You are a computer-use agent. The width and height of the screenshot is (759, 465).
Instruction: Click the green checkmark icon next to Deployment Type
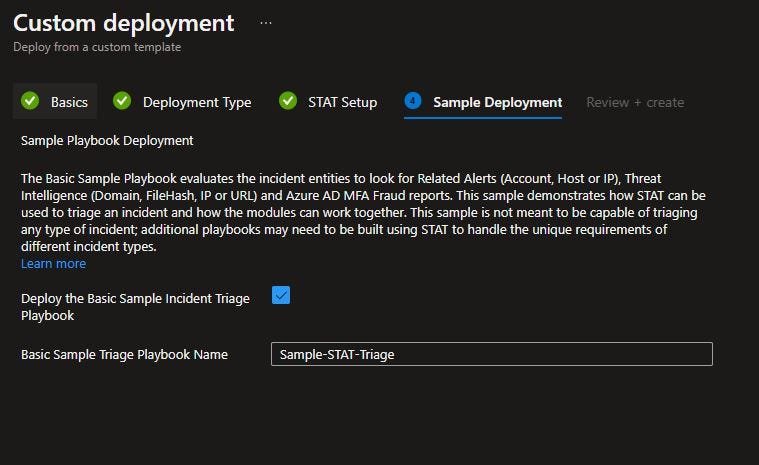pos(122,101)
